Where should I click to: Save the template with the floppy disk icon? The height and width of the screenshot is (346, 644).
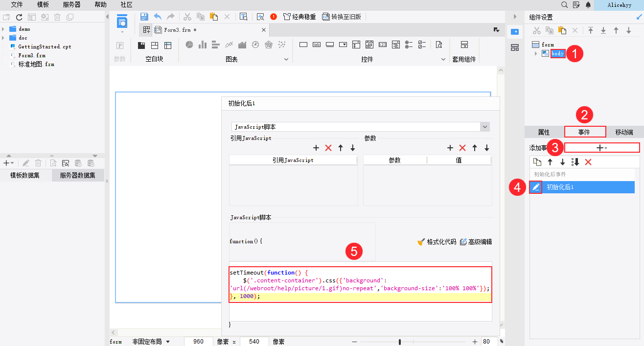[144, 17]
